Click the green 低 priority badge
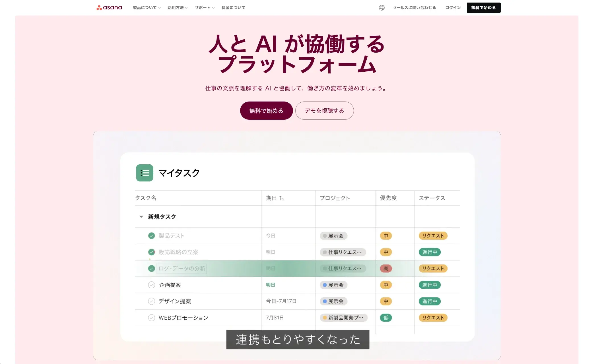This screenshot has width=592, height=364. 386,318
